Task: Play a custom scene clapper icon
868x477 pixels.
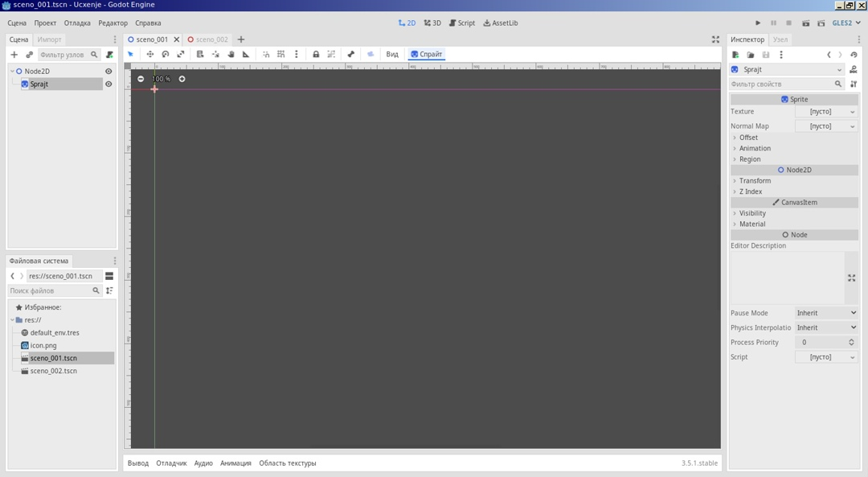Action: 821,23
